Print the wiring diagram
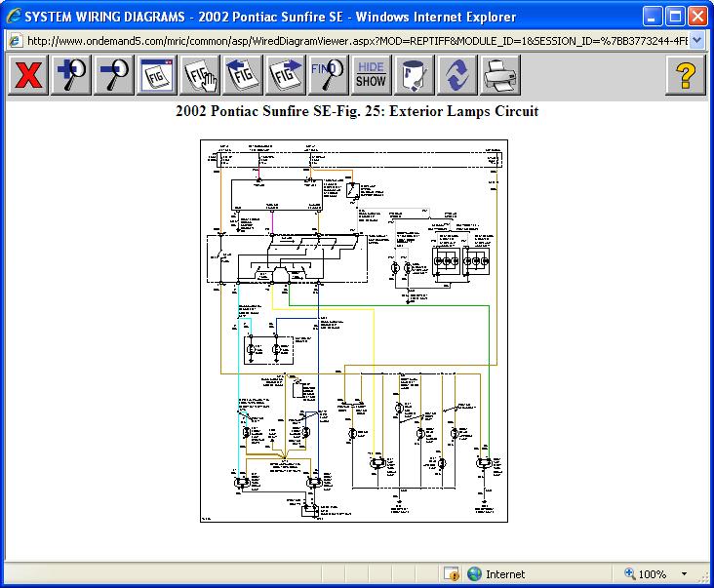 coord(499,75)
